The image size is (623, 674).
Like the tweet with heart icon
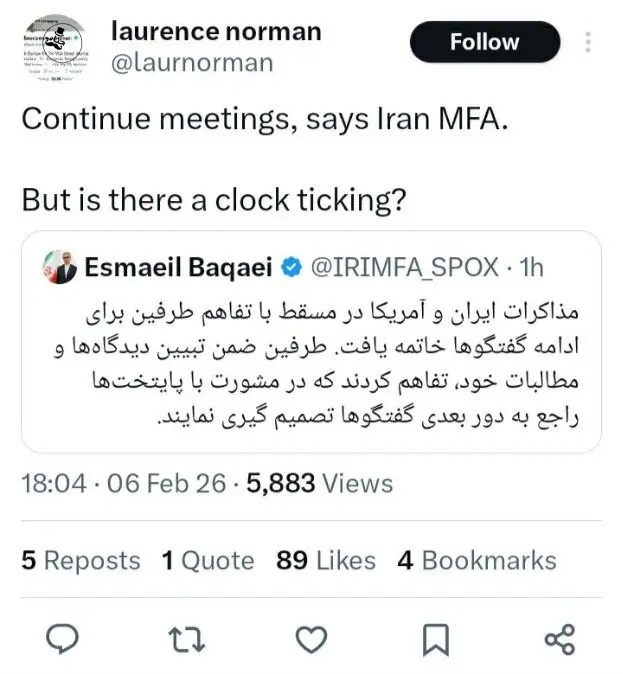click(314, 639)
